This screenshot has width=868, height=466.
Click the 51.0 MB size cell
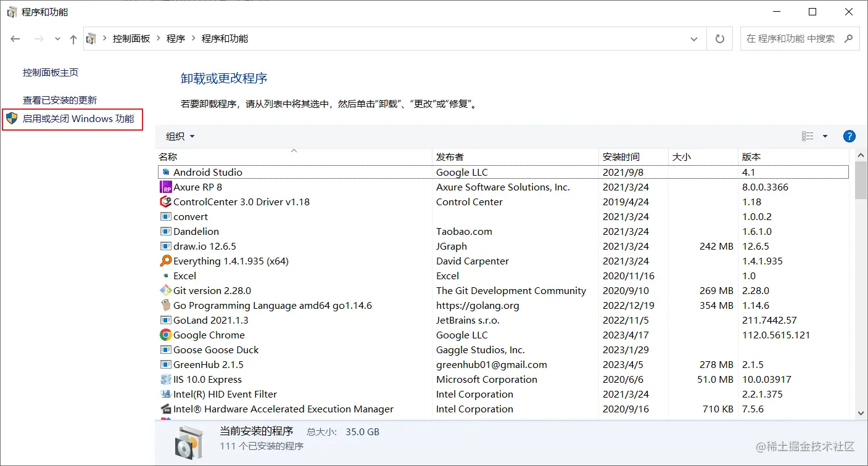click(716, 380)
